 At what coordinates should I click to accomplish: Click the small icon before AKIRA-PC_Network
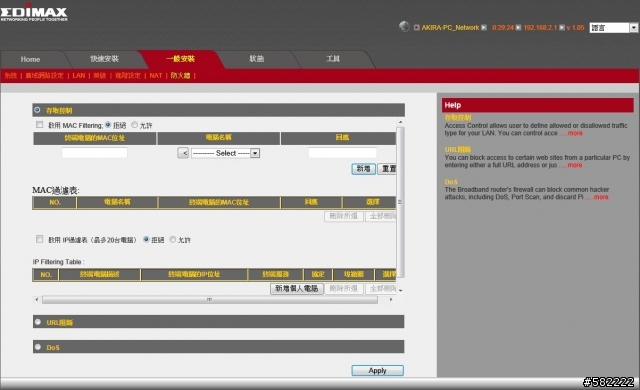coord(417,28)
